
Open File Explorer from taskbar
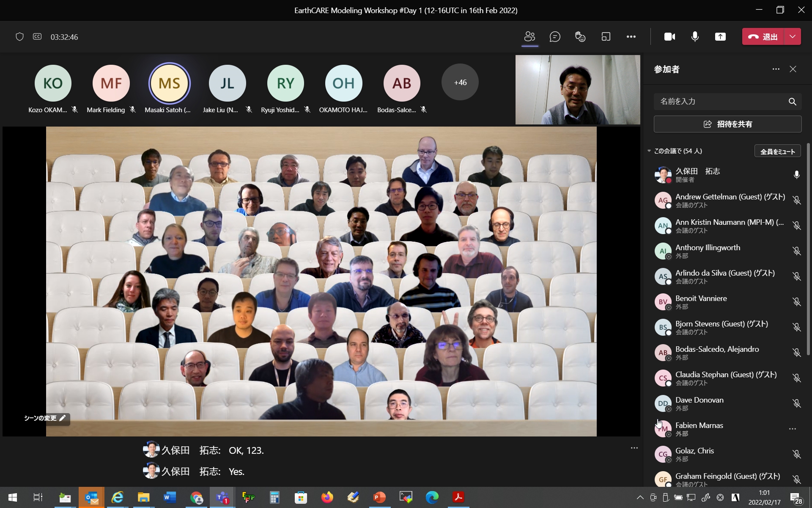[144, 497]
